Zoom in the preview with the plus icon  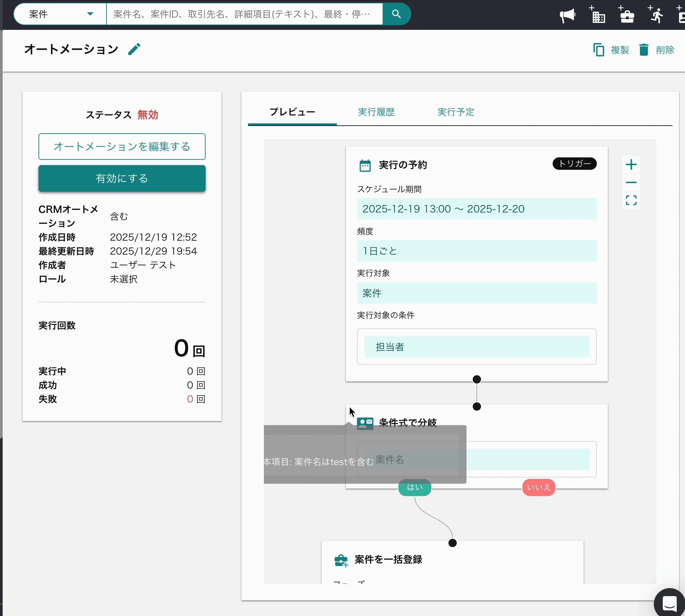(x=631, y=165)
